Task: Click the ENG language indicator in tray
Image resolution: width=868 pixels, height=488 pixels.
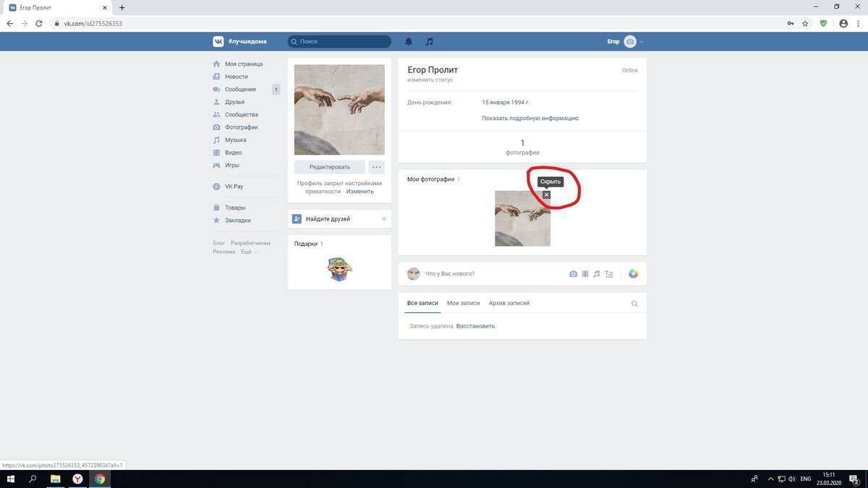Action: click(x=806, y=479)
